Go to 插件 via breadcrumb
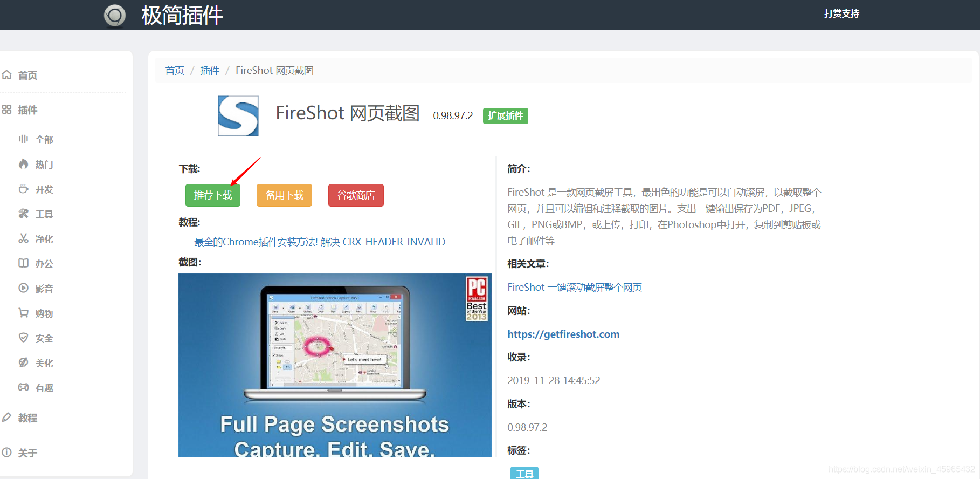Viewport: 980px width, 479px height. point(210,71)
